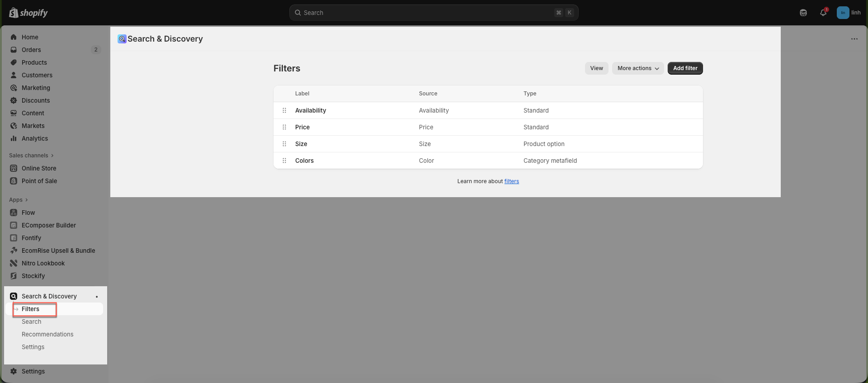The height and width of the screenshot is (383, 868).
Task: Click the drag handle for Availability filter
Action: [x=284, y=110]
